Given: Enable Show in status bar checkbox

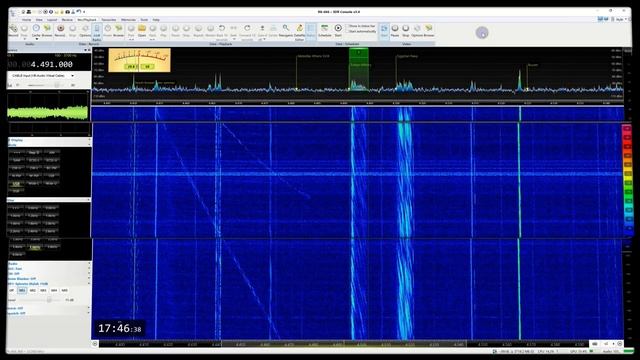Looking at the screenshot, I should point(361,26).
